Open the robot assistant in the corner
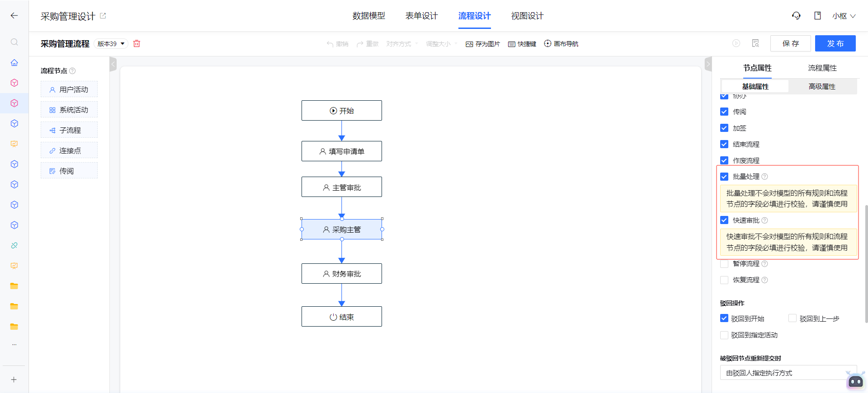This screenshot has width=868, height=393. (855, 381)
